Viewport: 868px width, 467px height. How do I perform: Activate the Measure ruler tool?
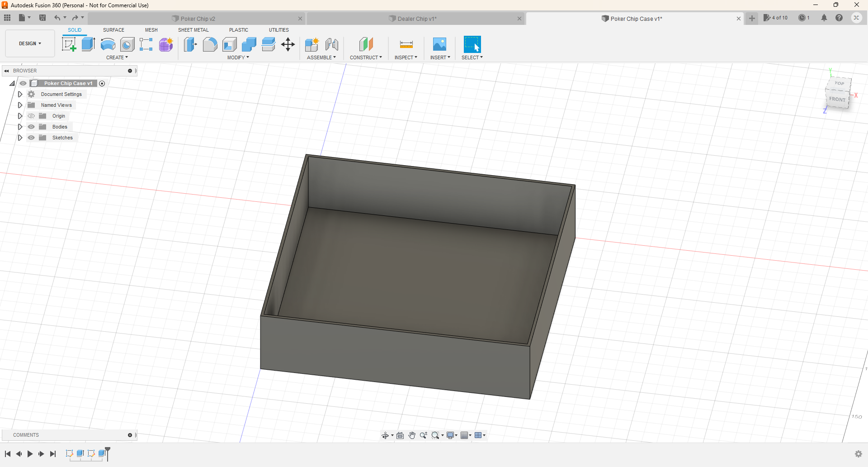pos(406,44)
